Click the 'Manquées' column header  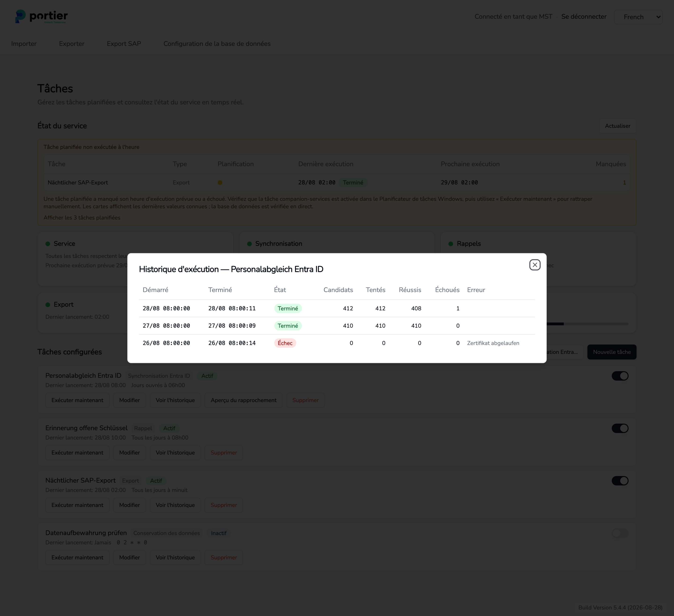pyautogui.click(x=611, y=164)
